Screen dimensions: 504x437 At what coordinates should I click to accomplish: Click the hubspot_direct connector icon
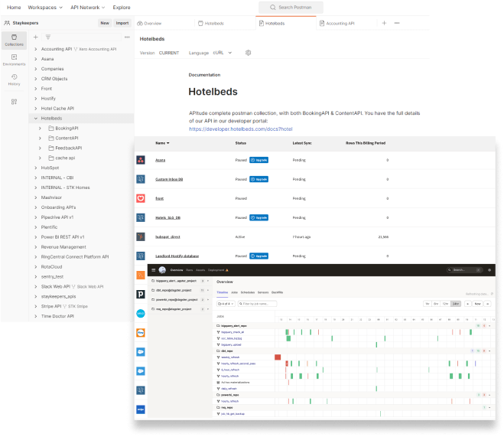click(x=141, y=237)
